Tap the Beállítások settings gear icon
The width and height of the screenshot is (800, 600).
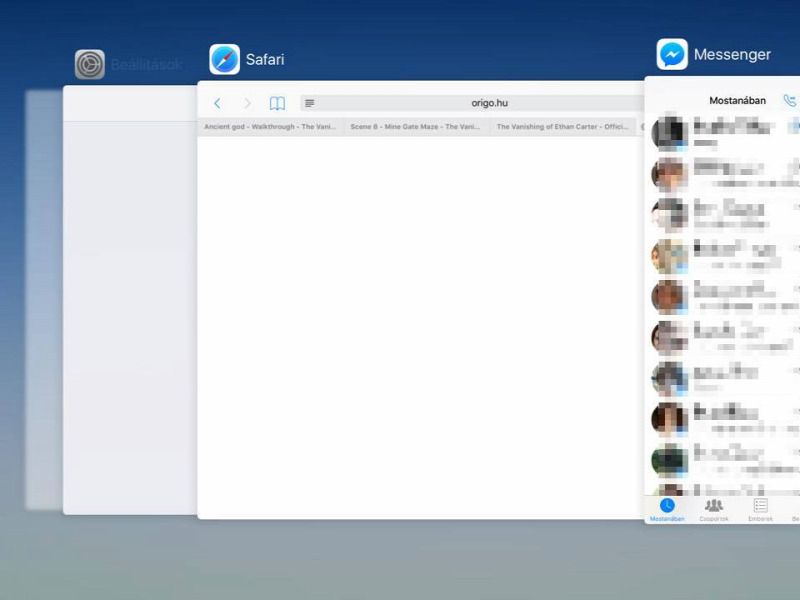pyautogui.click(x=90, y=64)
